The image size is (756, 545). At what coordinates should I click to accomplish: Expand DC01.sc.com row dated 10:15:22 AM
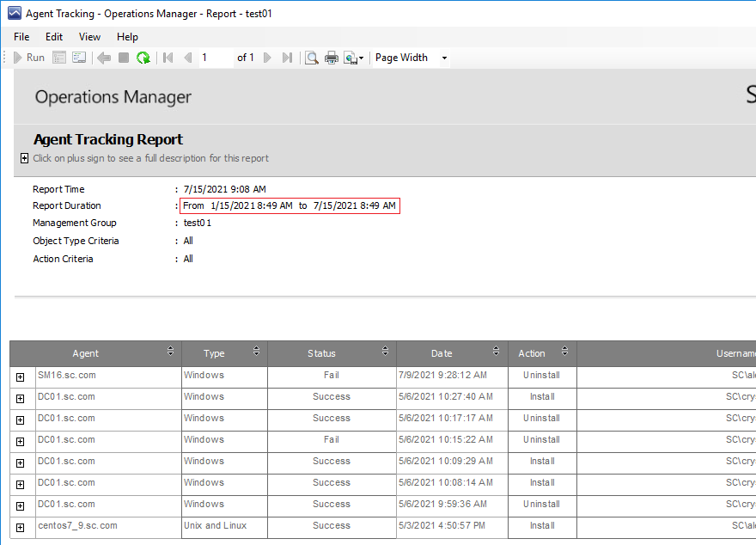(21, 441)
